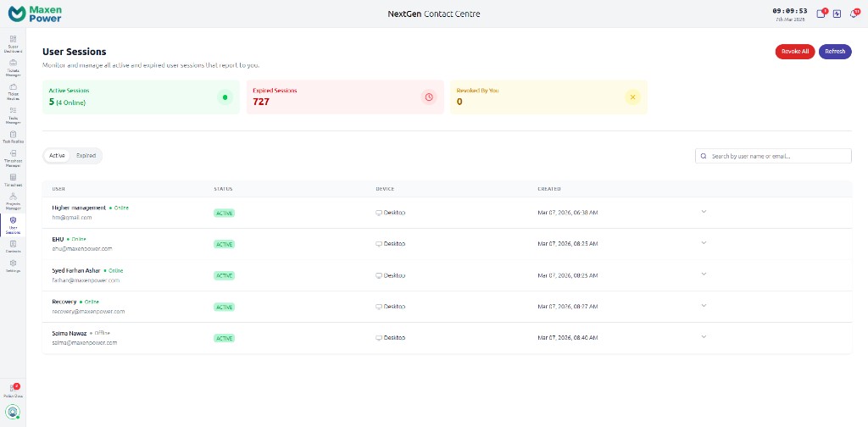868x427 pixels.
Task: Click the Revoke All button
Action: click(794, 52)
